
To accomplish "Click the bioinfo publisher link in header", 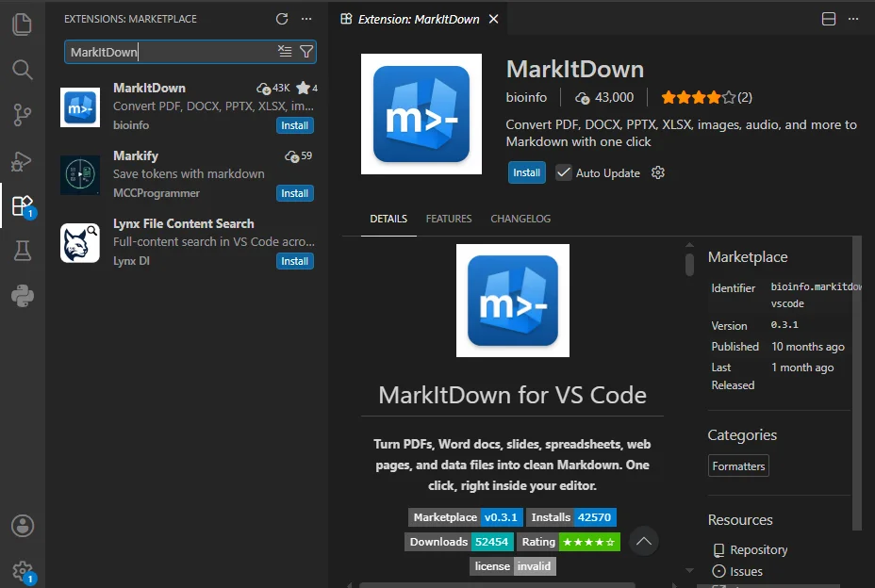I will tap(526, 97).
